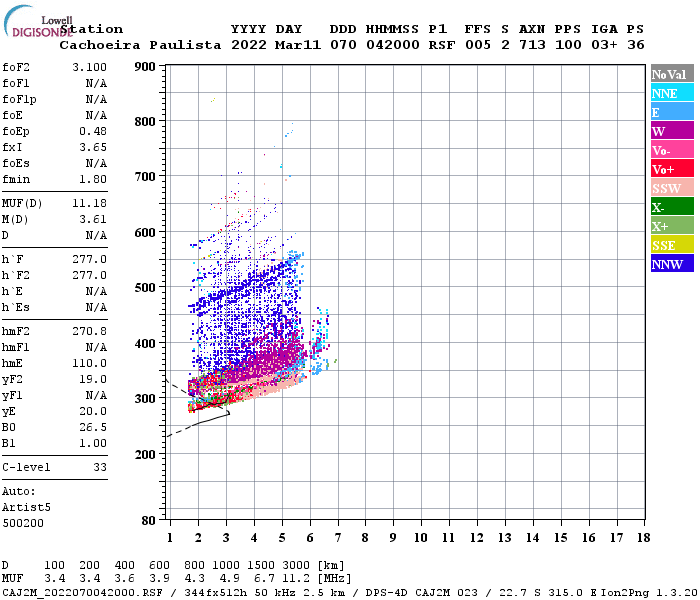Click the foF2 value 3.100

[89, 67]
